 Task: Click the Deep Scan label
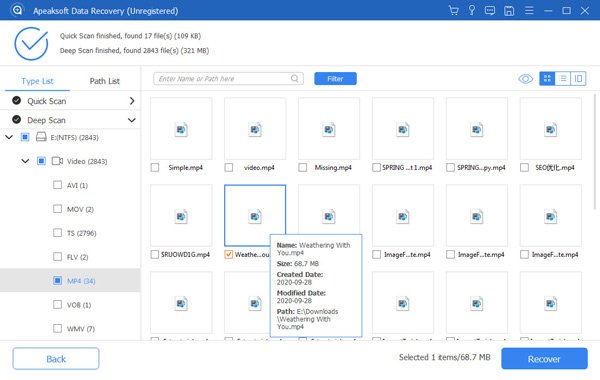point(46,120)
